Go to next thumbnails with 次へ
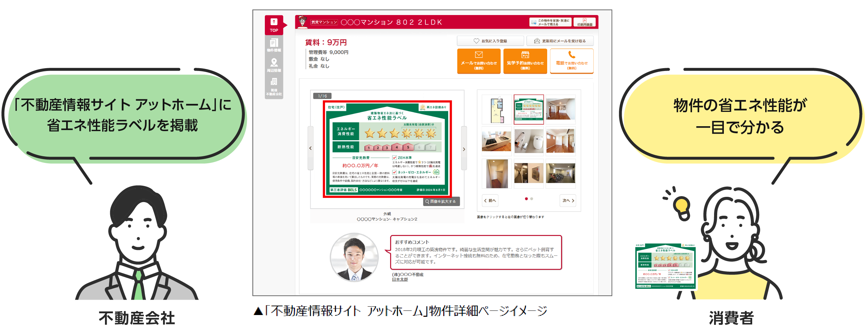The image size is (868, 336). point(568,200)
